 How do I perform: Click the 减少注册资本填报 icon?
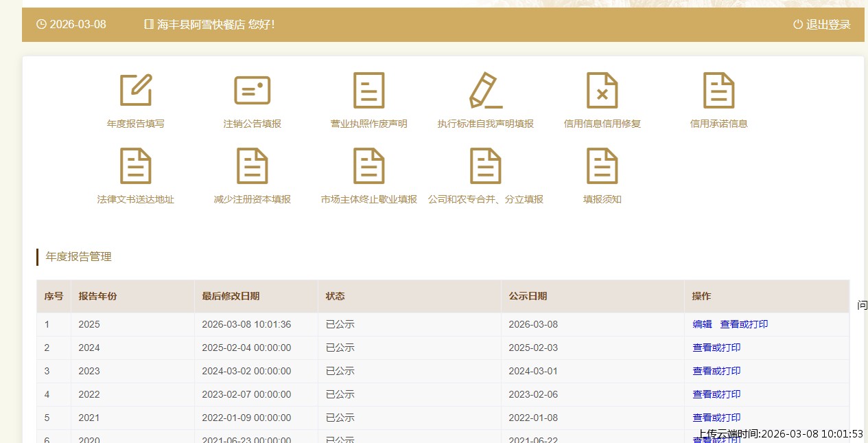pyautogui.click(x=253, y=166)
